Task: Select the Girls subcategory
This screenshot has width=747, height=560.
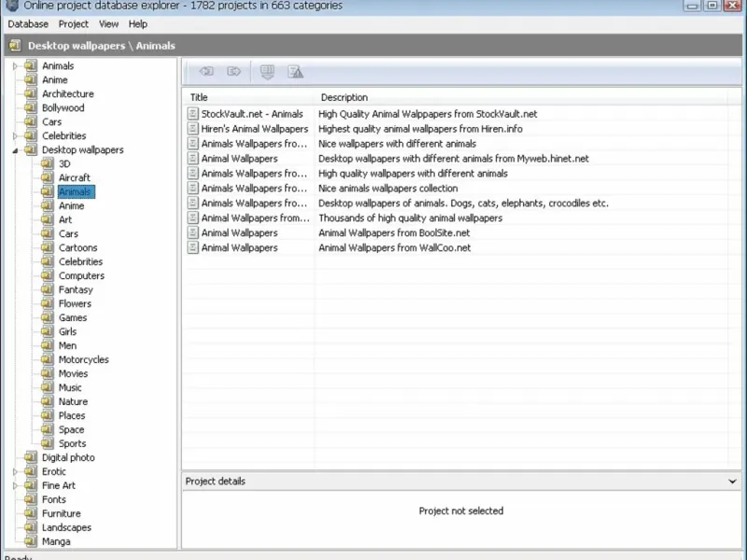Action: [67, 331]
